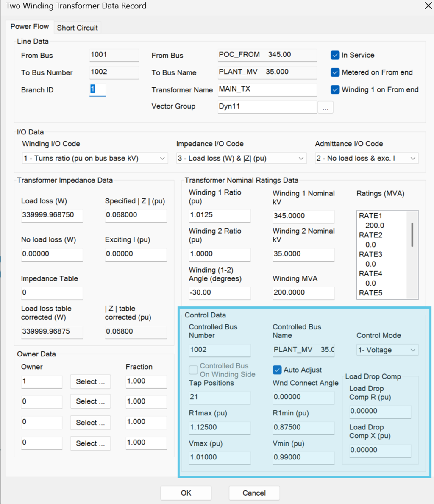The height and width of the screenshot is (504, 434).
Task: Toggle Winding 1 on From end checkbox
Action: click(x=335, y=90)
